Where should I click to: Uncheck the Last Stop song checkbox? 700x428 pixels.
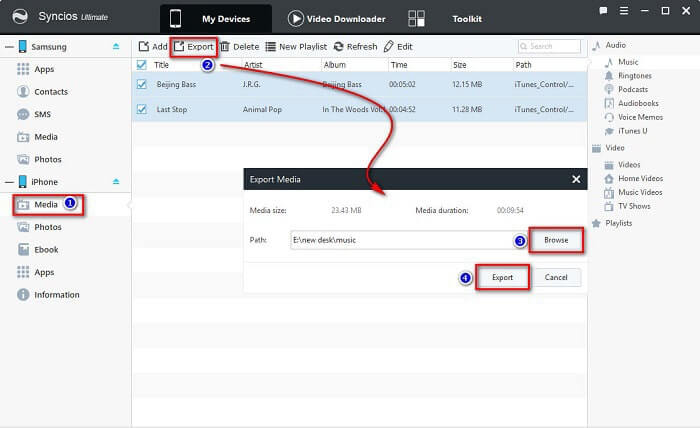point(141,108)
